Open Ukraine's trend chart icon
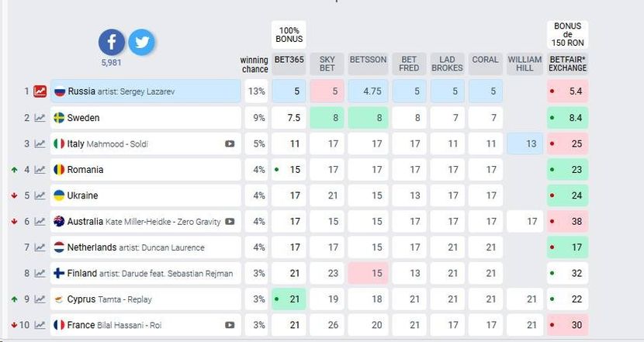Viewport: 644px width, 342px height. (40, 195)
